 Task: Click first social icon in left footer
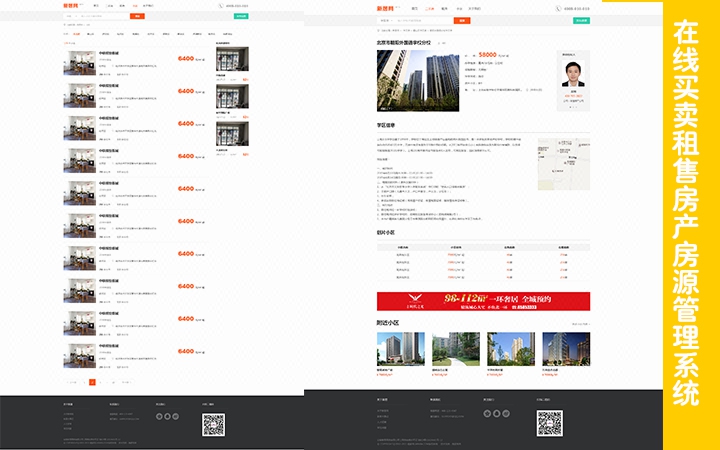(x=159, y=416)
